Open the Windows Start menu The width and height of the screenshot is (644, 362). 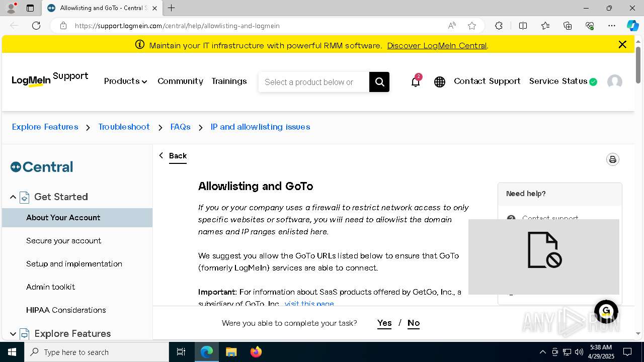click(x=12, y=352)
